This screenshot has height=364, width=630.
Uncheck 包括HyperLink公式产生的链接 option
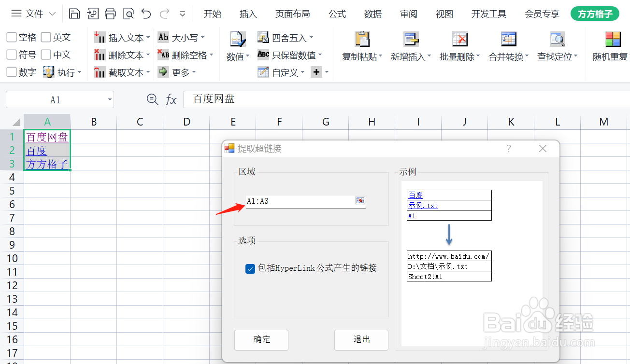point(250,268)
